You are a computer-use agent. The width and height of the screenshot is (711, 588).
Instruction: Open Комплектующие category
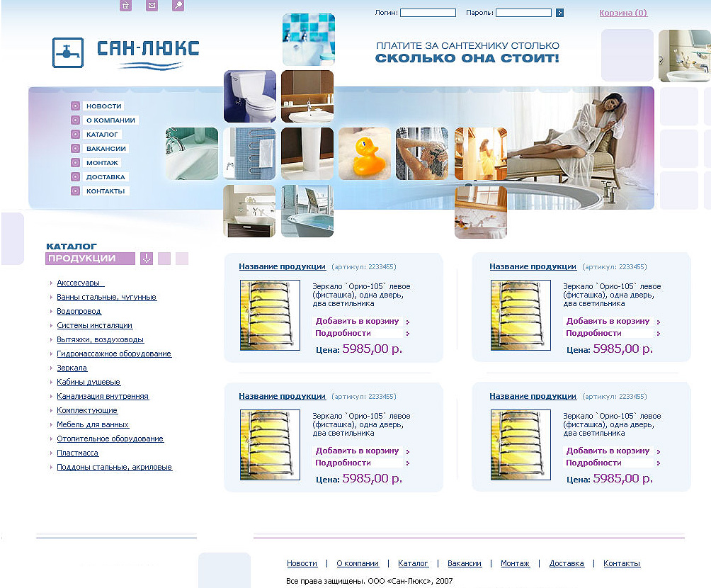(87, 410)
